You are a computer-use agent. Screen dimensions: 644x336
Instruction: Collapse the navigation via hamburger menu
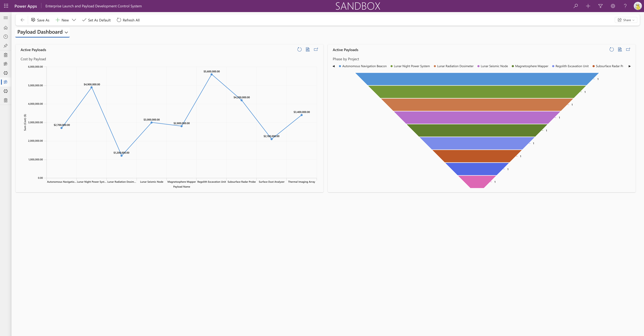point(6,18)
